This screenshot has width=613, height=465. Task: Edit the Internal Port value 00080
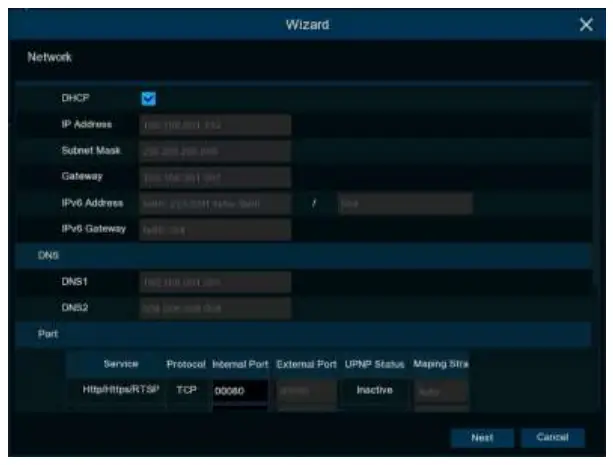click(240, 391)
